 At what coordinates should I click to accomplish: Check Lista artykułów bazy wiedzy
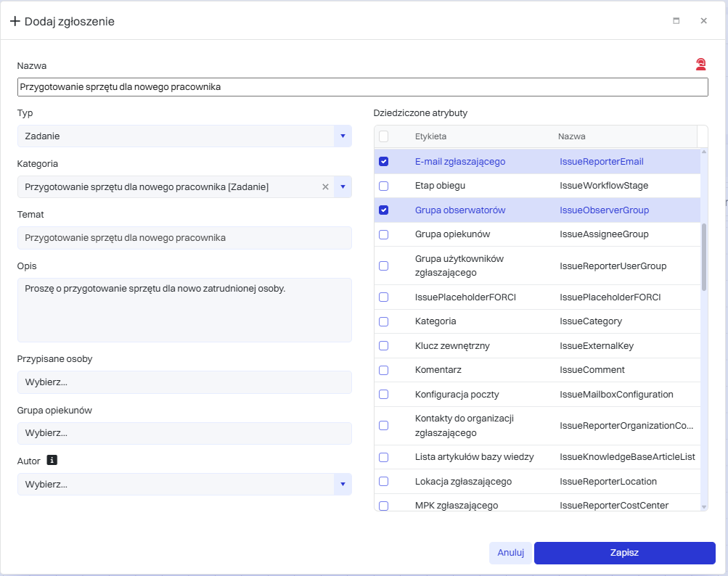pos(383,457)
